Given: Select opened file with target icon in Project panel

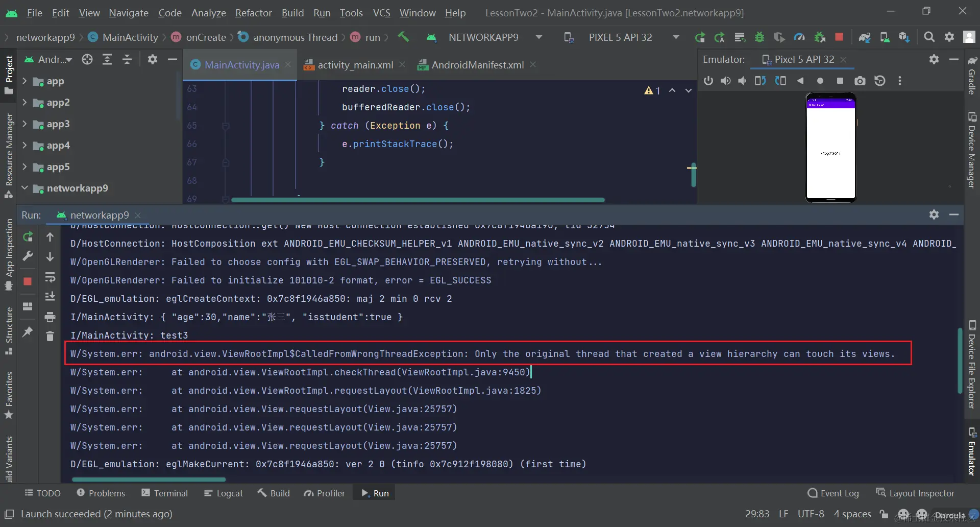Looking at the screenshot, I should coord(87,59).
